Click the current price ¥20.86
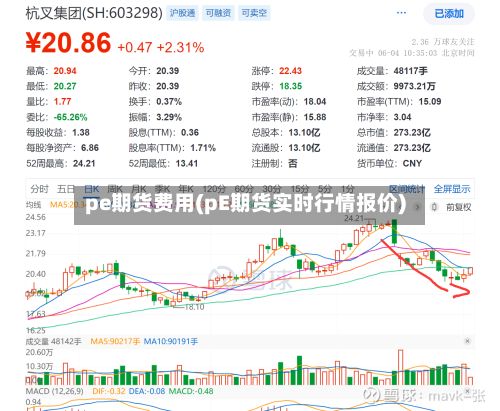 click(68, 42)
